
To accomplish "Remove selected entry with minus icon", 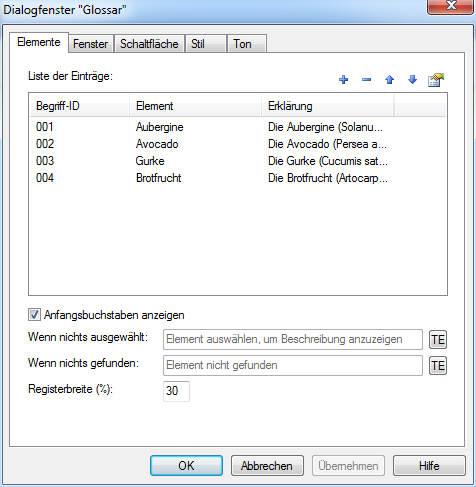I will point(366,80).
